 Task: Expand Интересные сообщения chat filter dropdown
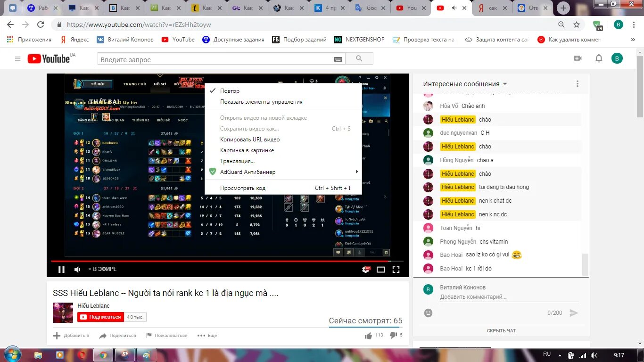(x=465, y=84)
